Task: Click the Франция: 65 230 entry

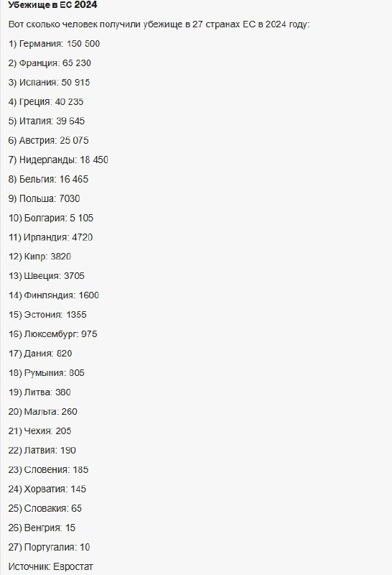Action: click(x=50, y=63)
